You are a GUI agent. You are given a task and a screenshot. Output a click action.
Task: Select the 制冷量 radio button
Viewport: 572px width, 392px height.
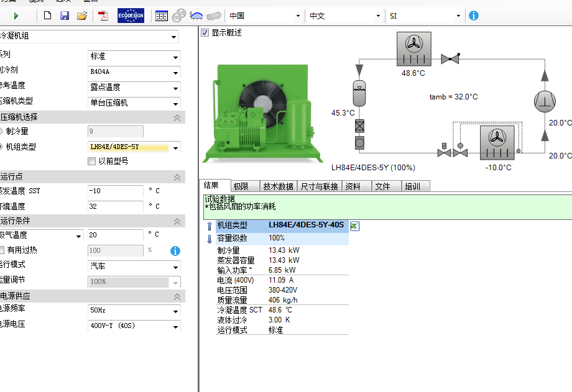point(1,131)
